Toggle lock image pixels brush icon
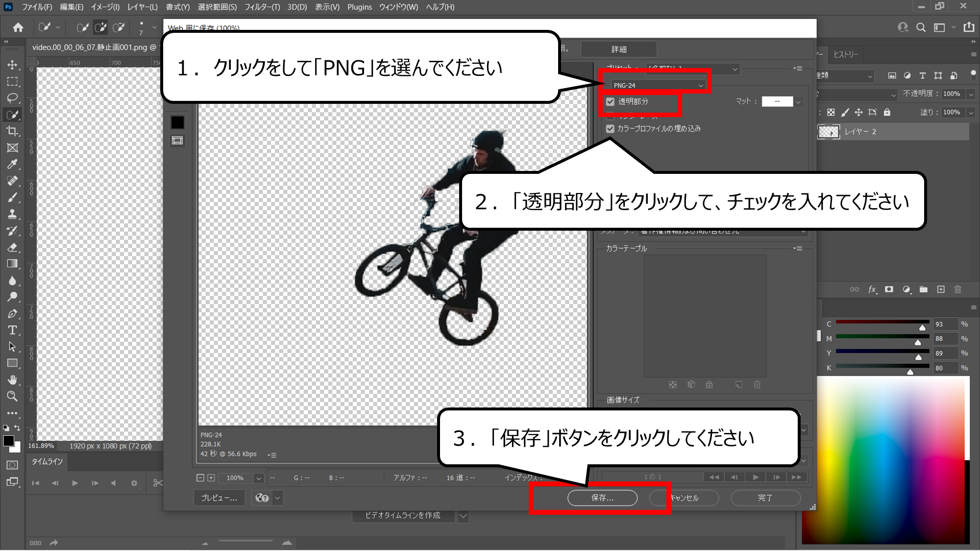The image size is (980, 551). tap(845, 113)
